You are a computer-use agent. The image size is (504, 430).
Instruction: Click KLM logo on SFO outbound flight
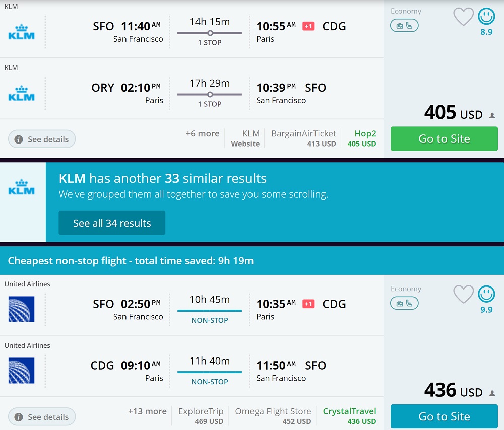(x=22, y=31)
